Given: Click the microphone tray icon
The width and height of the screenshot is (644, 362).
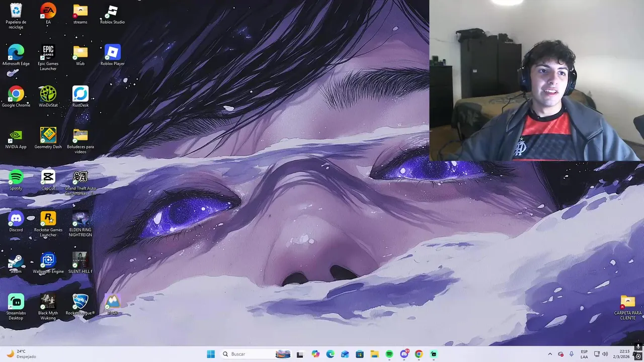Looking at the screenshot, I should (572, 354).
